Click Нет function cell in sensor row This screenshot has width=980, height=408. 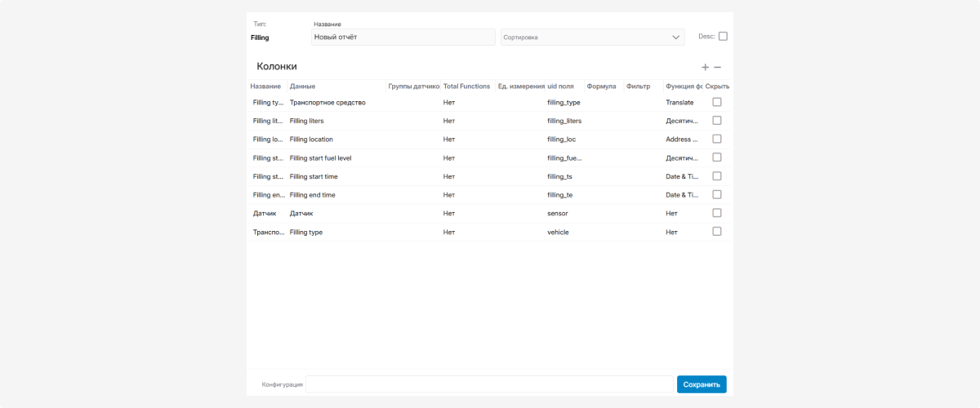click(x=671, y=213)
